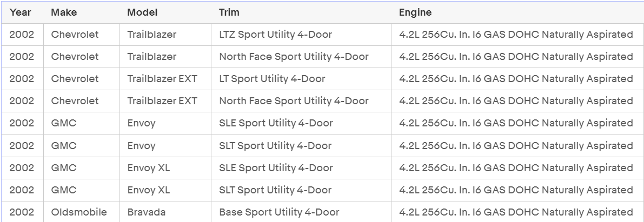Viewport: 644px width, 222px height.
Task: Click Envoy XL in the SLT row
Action: pyautogui.click(x=148, y=190)
